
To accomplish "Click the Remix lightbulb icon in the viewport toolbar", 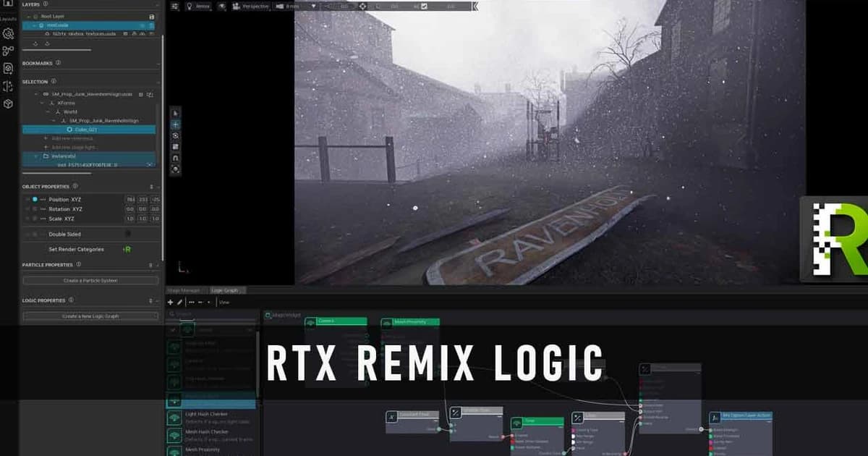I will click(190, 7).
